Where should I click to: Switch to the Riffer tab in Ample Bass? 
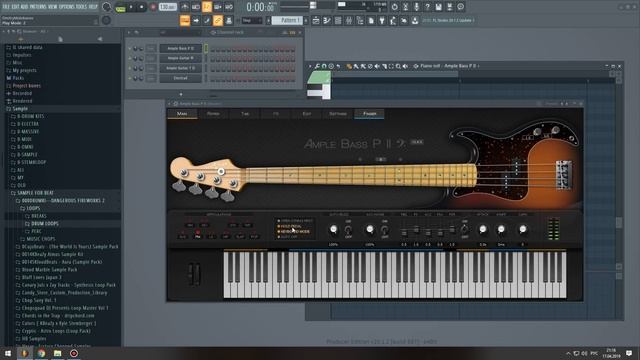(213, 114)
